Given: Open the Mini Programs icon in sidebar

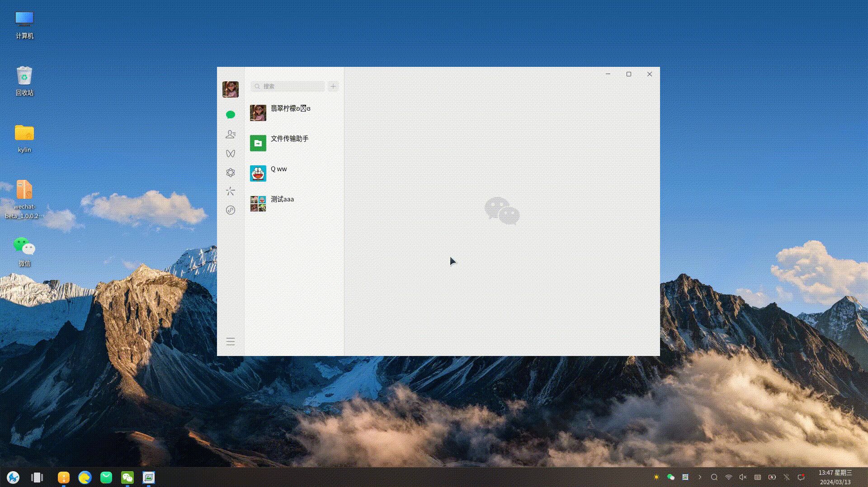Looking at the screenshot, I should 231,210.
